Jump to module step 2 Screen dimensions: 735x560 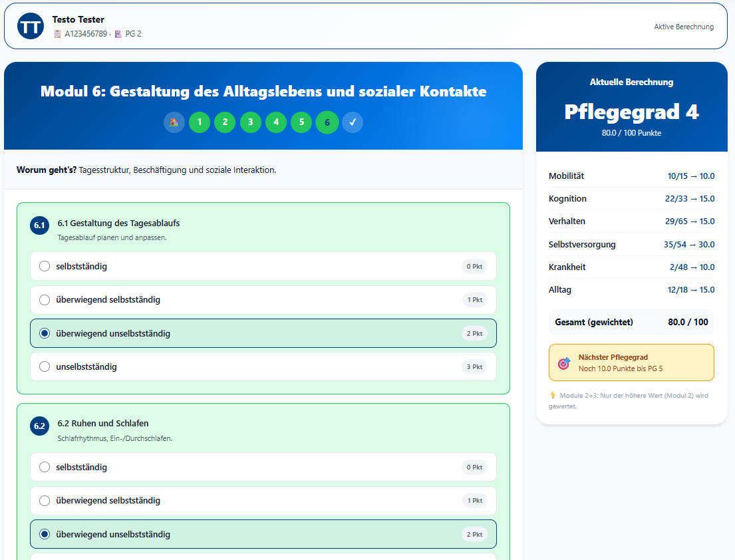[225, 122]
